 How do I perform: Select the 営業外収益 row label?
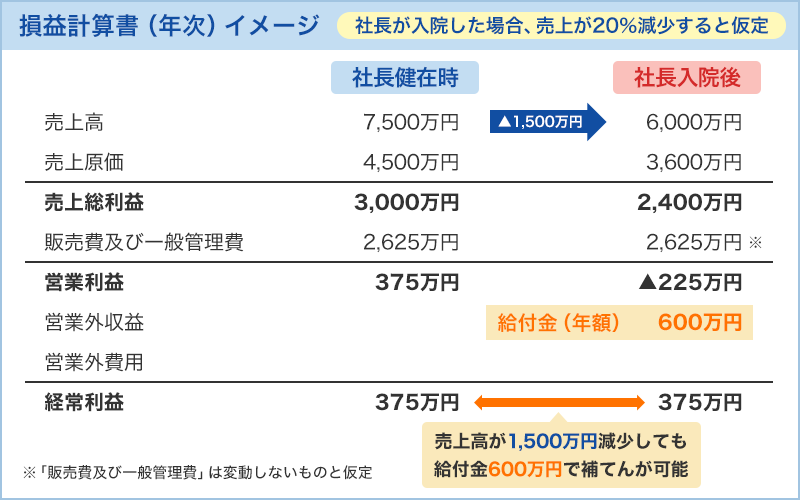95,322
